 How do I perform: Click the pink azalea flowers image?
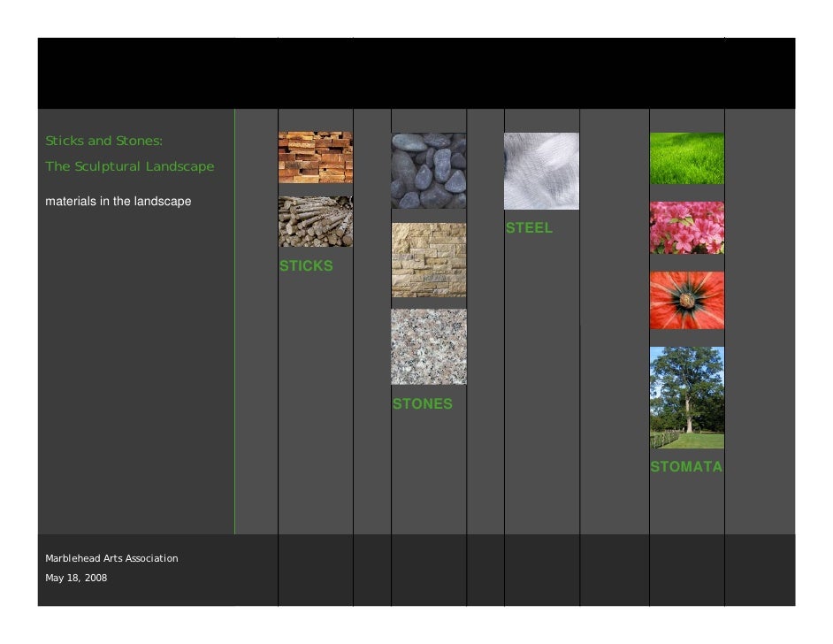[x=687, y=227]
